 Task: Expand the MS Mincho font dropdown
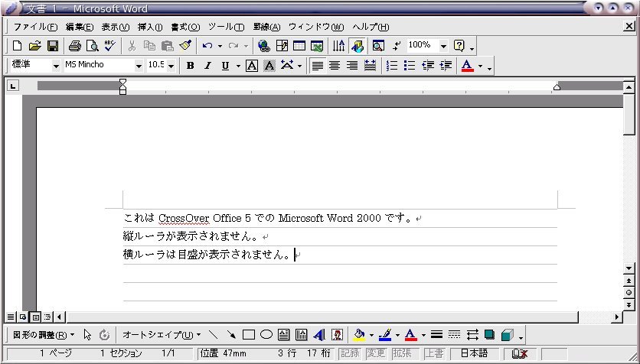139,66
